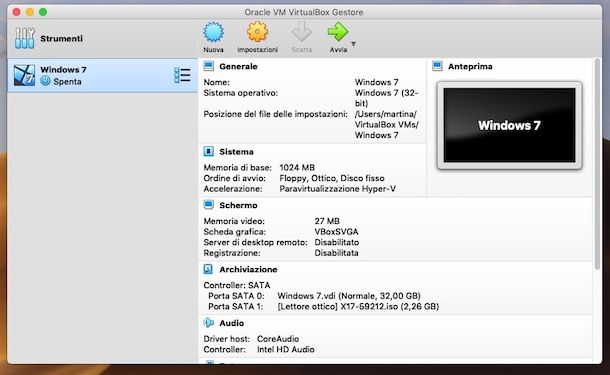Open the Audio settings heading
This screenshot has width=610, height=375.
pos(231,323)
